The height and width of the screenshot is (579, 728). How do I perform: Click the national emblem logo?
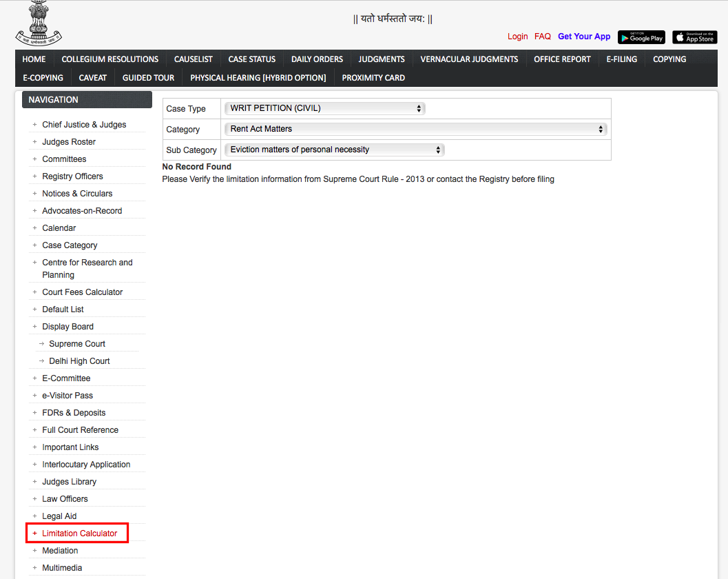click(39, 23)
